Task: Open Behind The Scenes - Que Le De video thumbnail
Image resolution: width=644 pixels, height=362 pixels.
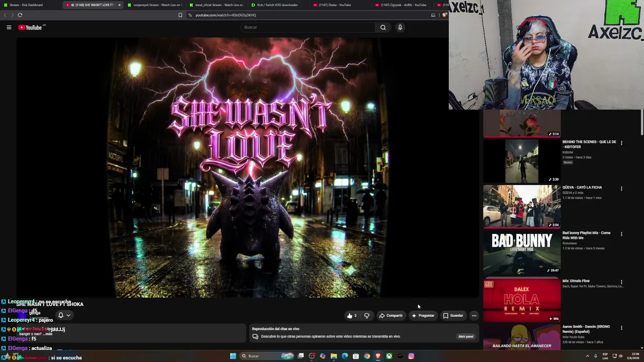Action: tap(522, 161)
